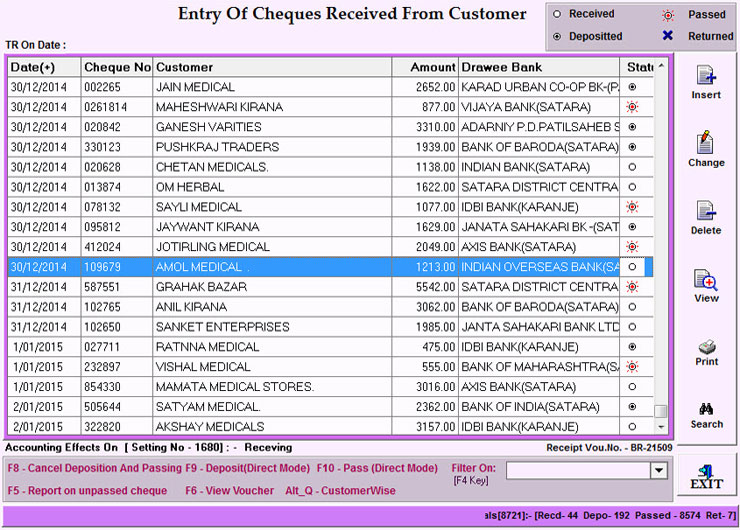
Task: Click the scroll up arrow of table
Action: (x=660, y=67)
